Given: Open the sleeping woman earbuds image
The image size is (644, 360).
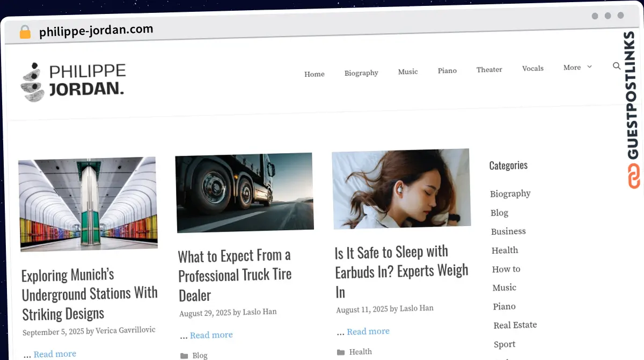Looking at the screenshot, I should tap(401, 189).
